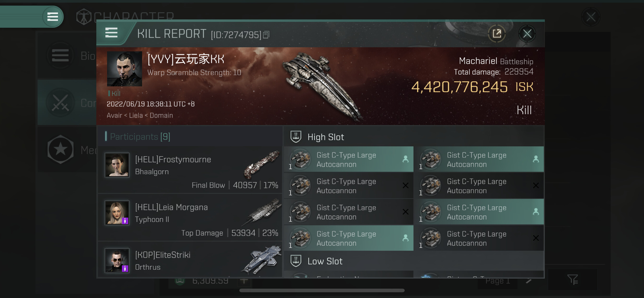
Task: Close the Kill Report window
Action: [x=527, y=33]
